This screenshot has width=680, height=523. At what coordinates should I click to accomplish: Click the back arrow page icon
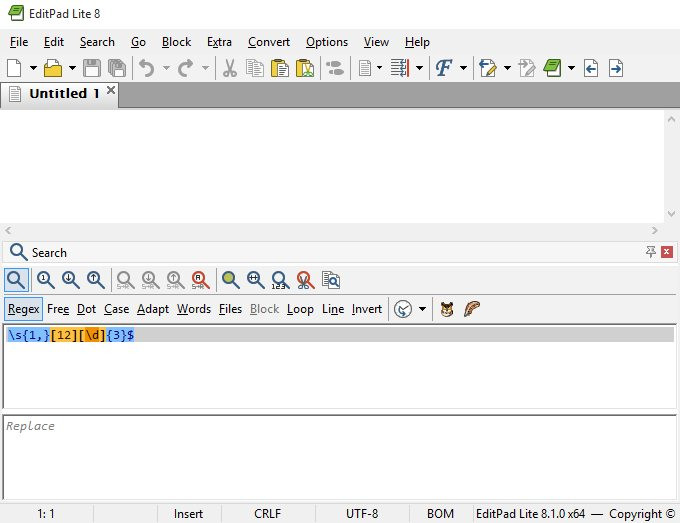(591, 68)
